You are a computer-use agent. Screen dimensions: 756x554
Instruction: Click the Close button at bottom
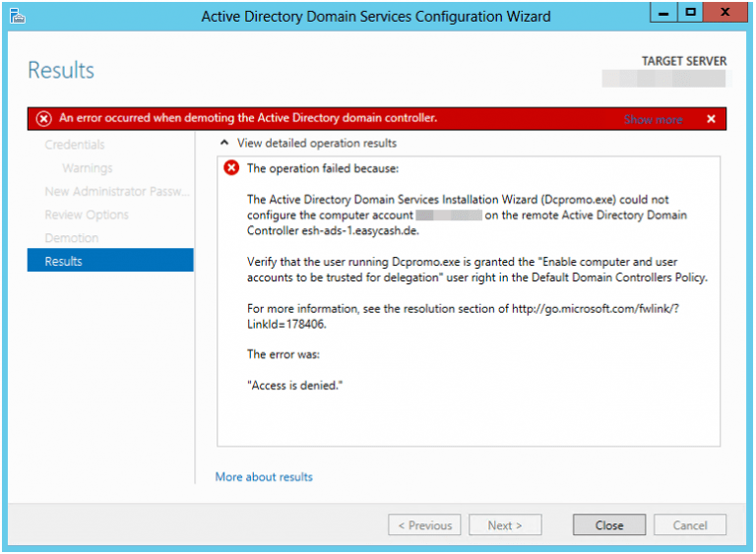click(609, 524)
